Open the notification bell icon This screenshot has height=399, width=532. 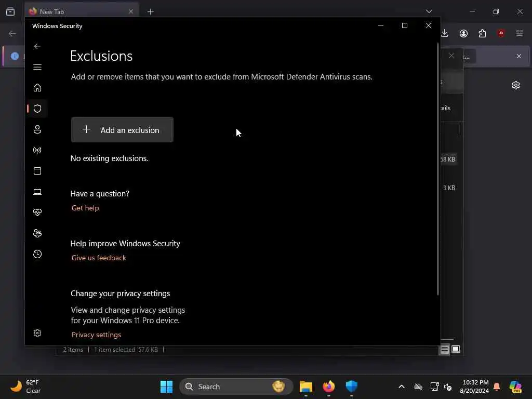tap(497, 387)
